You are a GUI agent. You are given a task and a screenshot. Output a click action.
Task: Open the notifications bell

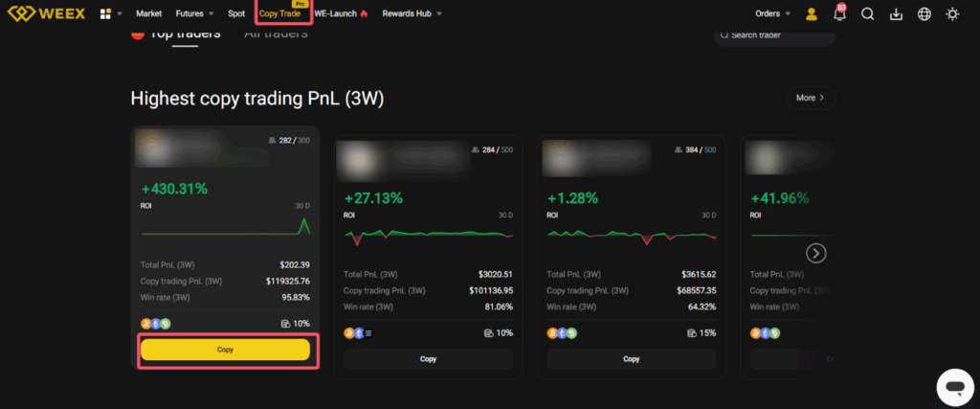tap(839, 14)
